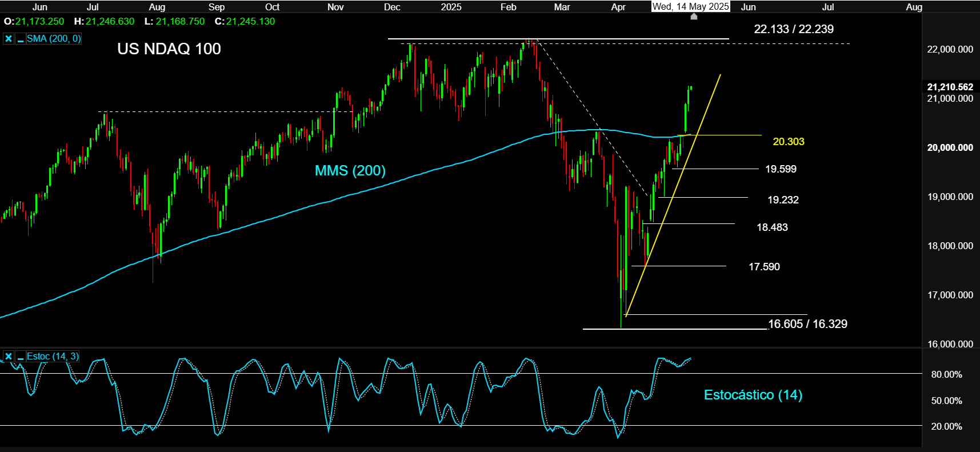
Task: Click the open price value 21,173.250
Action: pyautogui.click(x=40, y=22)
